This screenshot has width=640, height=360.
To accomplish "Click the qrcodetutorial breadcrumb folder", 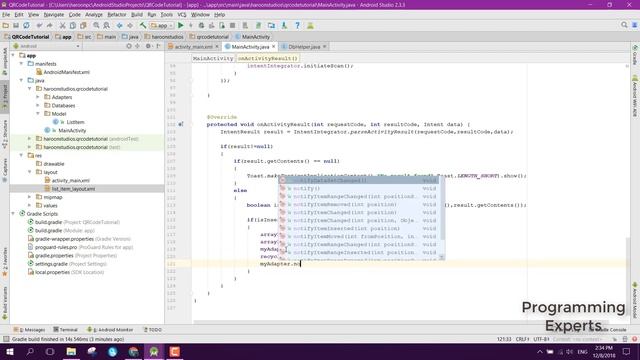I will point(209,37).
